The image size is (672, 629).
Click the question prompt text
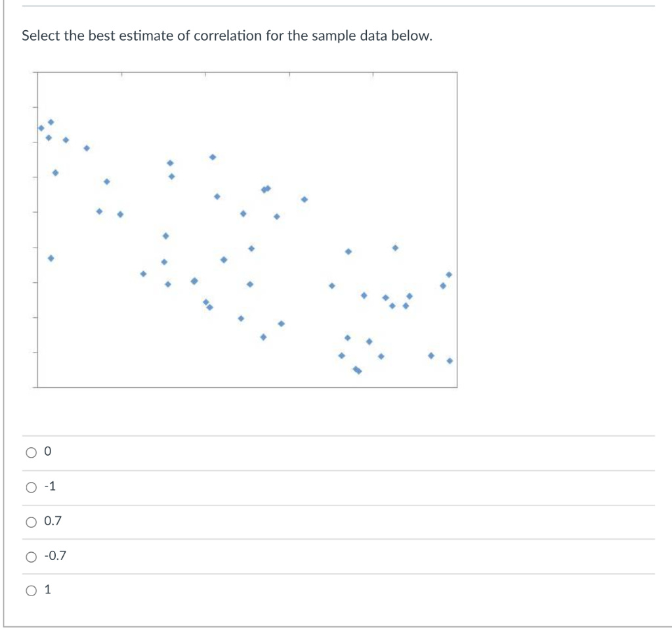tap(226, 36)
